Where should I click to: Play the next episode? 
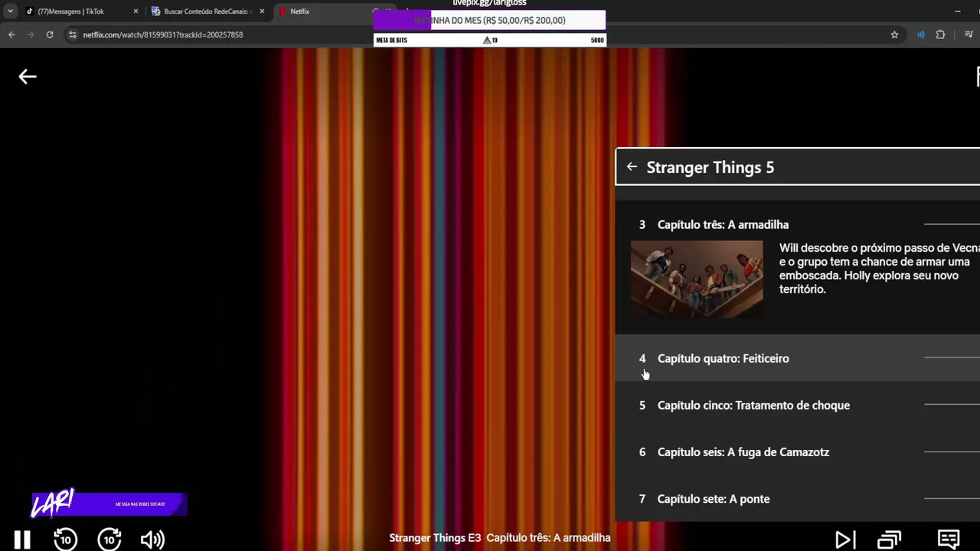pyautogui.click(x=845, y=540)
